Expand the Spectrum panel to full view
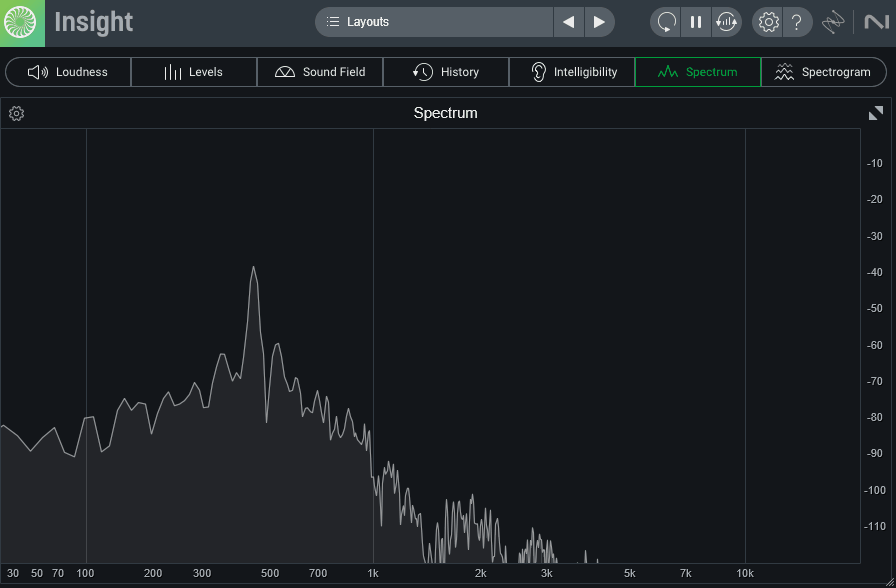896x588 pixels. click(876, 113)
